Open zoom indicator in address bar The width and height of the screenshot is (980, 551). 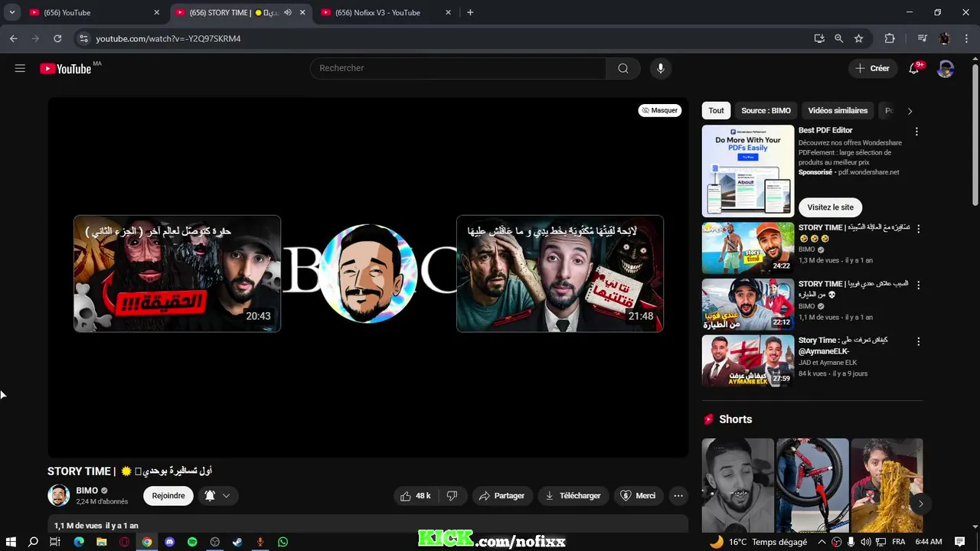[839, 38]
